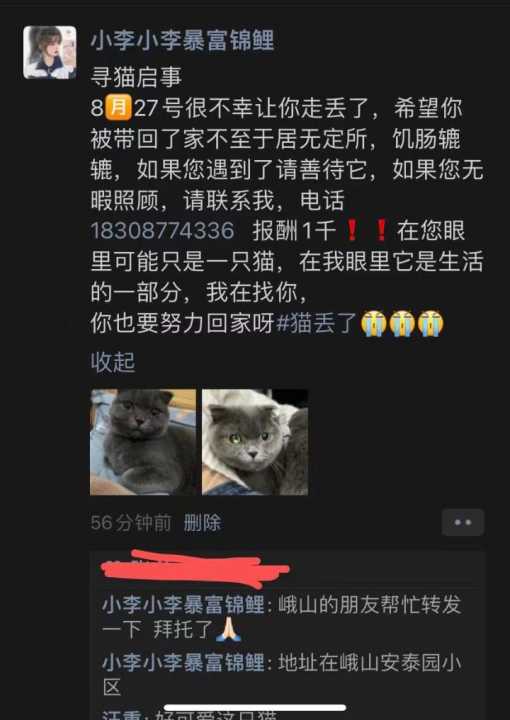
Task: Tap the praying hands emoji in comment
Action: (229, 630)
